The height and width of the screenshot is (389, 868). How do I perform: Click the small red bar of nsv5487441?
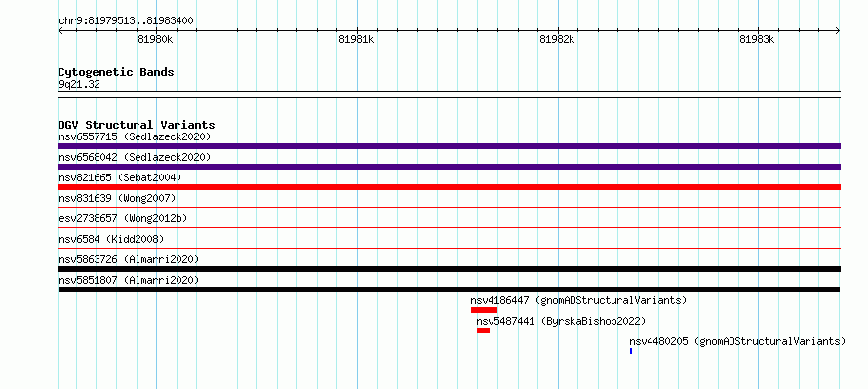click(x=484, y=331)
